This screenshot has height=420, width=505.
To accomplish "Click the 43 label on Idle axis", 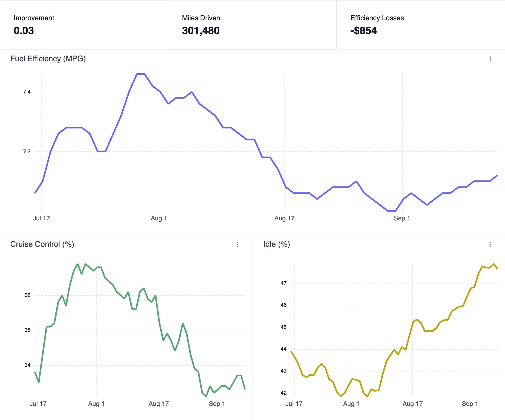I will (x=283, y=371).
